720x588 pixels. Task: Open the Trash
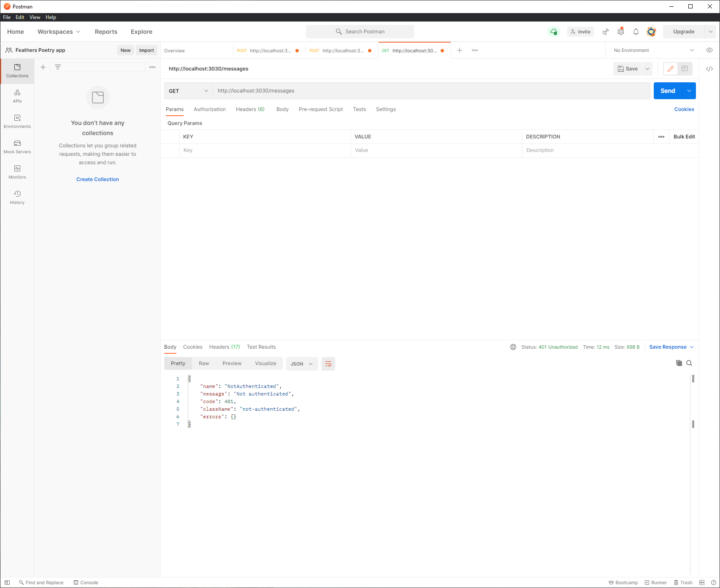[683, 583]
